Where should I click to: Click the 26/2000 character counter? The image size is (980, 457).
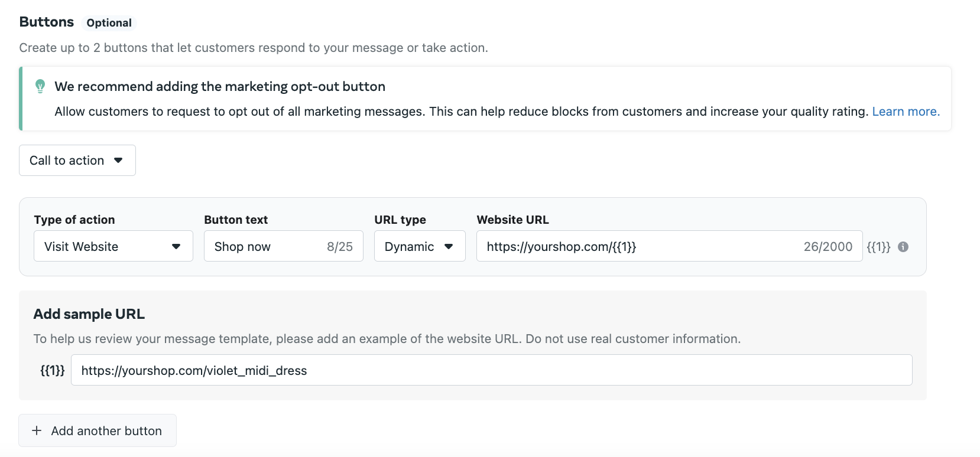pos(828,247)
